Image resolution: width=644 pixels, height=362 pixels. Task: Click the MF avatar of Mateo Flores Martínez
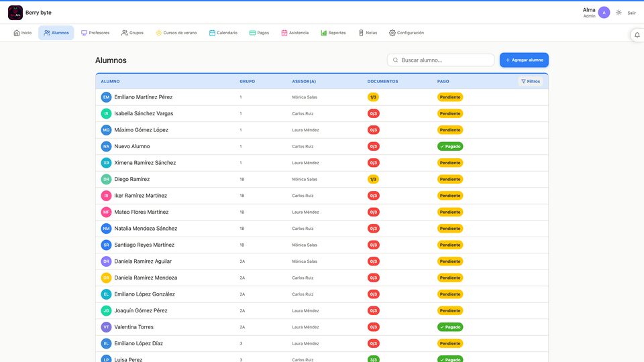pyautogui.click(x=107, y=213)
